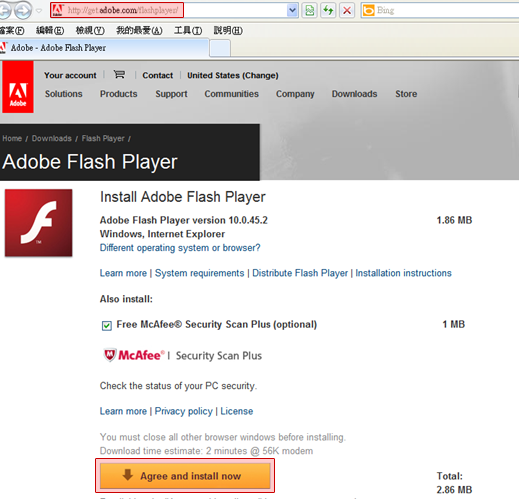Click Different operating system or browser? link
The height and width of the screenshot is (499, 519).
point(180,248)
